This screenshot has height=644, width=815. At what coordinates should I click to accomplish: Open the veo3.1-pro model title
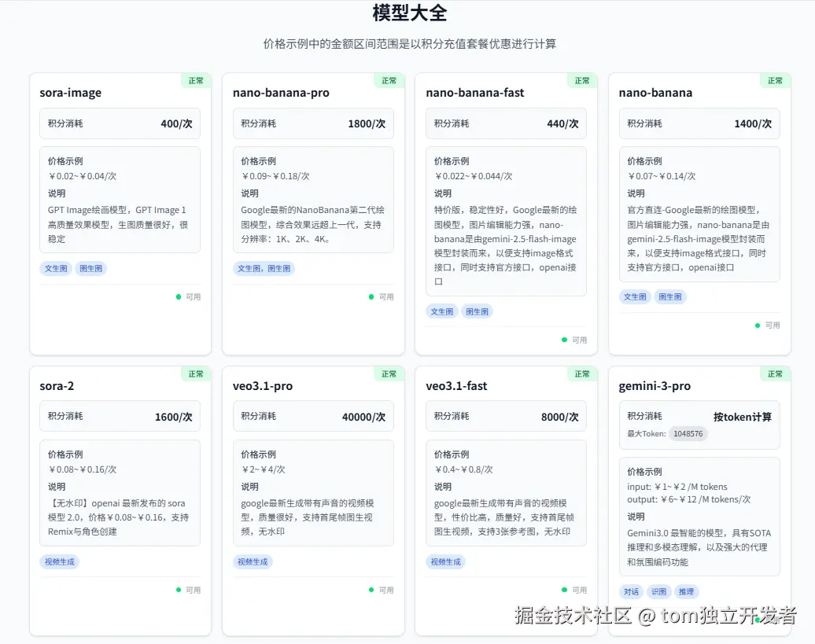click(x=263, y=386)
